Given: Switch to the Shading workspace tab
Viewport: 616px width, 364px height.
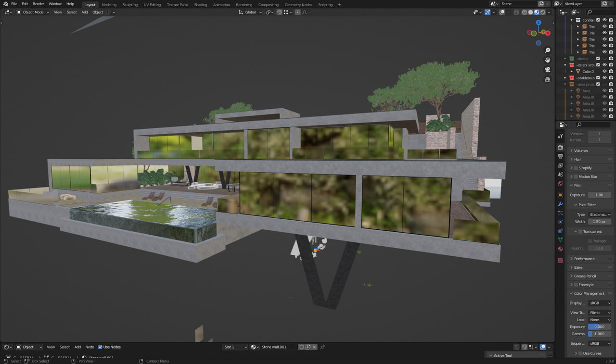Looking at the screenshot, I should click(x=200, y=5).
